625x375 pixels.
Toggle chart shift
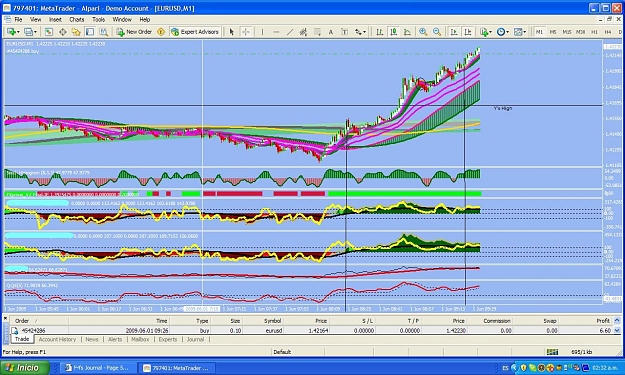(x=468, y=32)
